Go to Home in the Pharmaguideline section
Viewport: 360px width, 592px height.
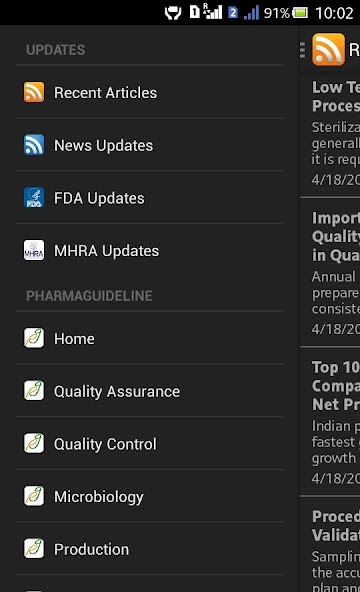click(150, 338)
